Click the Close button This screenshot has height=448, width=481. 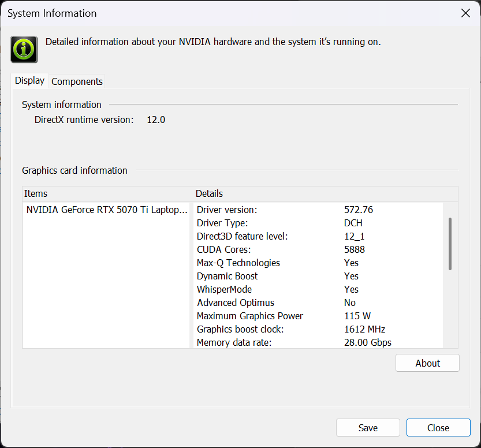pyautogui.click(x=438, y=427)
